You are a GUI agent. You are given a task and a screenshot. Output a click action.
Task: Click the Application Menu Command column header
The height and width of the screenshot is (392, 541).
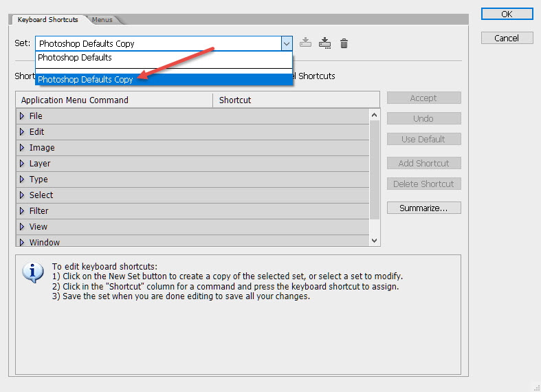coord(114,100)
